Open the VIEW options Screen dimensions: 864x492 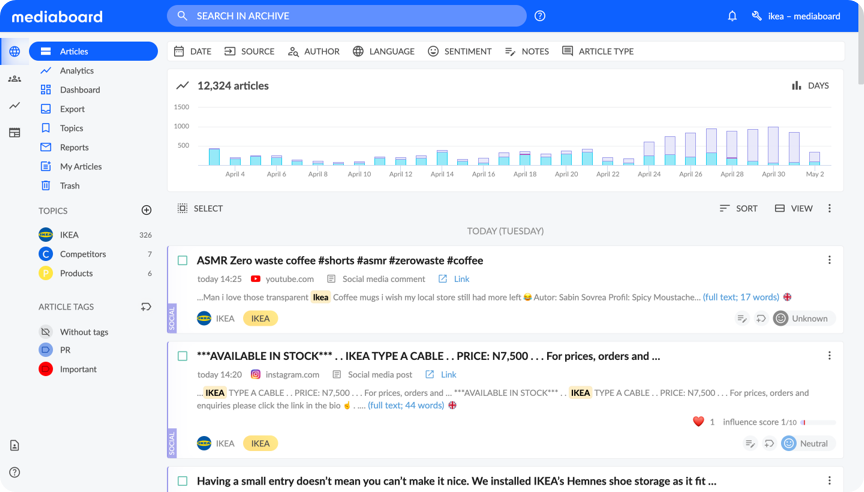tap(793, 208)
